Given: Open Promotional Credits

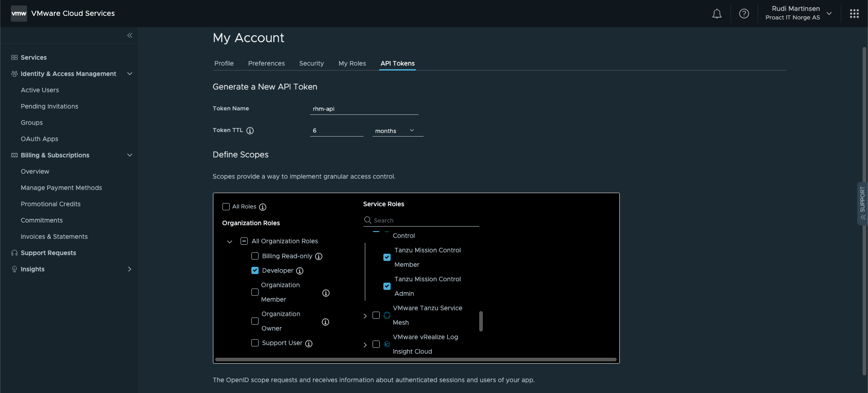Looking at the screenshot, I should [51, 204].
